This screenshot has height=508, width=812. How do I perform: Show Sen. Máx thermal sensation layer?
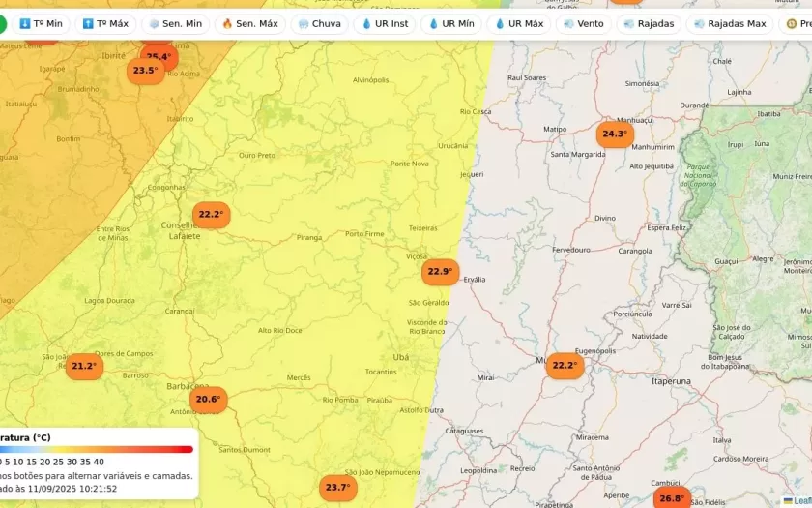pyautogui.click(x=249, y=24)
